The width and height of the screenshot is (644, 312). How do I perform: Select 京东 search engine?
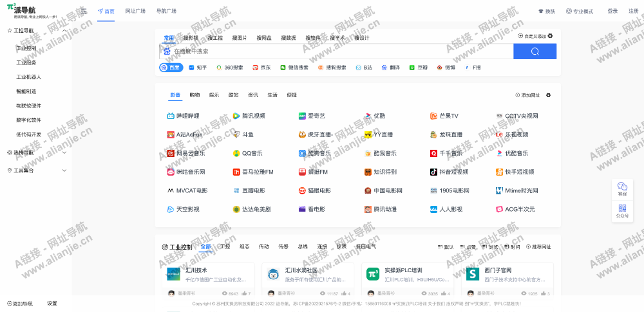coord(261,68)
